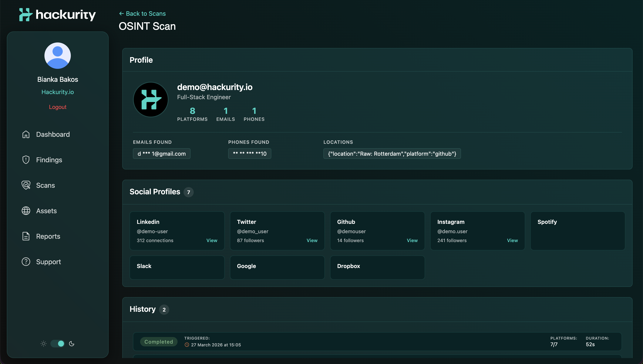Image resolution: width=643 pixels, height=364 pixels.
Task: Open Assets via the globe icon
Action: click(26, 211)
